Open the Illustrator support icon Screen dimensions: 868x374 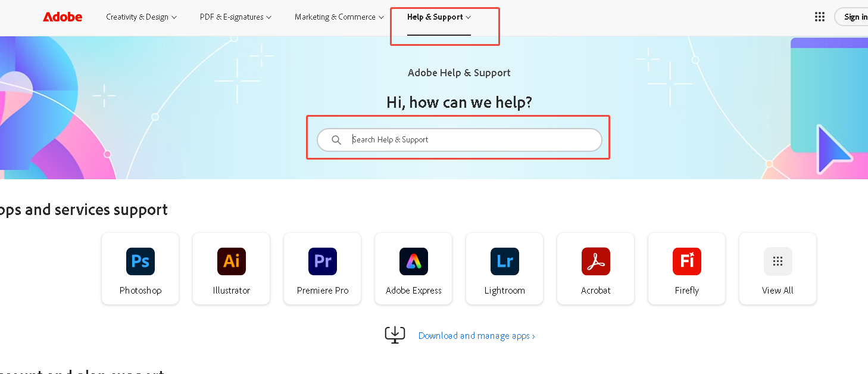click(x=232, y=261)
